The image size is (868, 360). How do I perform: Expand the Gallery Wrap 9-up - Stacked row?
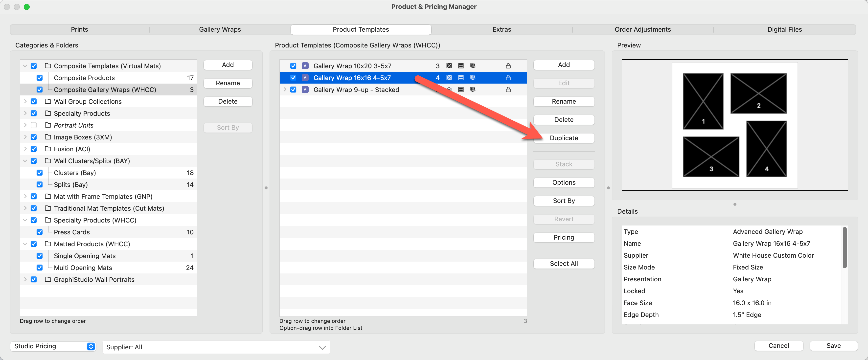[285, 90]
